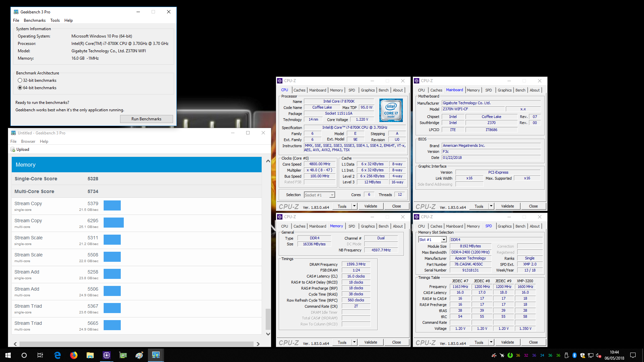This screenshot has width=644, height=362.
Task: Click the title bar icon of the CPU-Z window showing the Memory tab
Action: tap(280, 217)
